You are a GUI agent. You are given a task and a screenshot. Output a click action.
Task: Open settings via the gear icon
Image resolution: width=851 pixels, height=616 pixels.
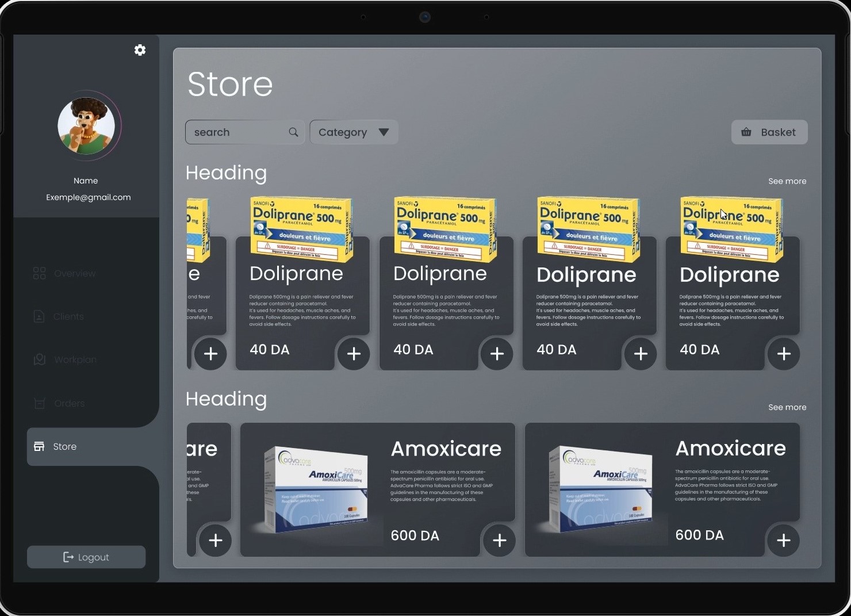(140, 50)
